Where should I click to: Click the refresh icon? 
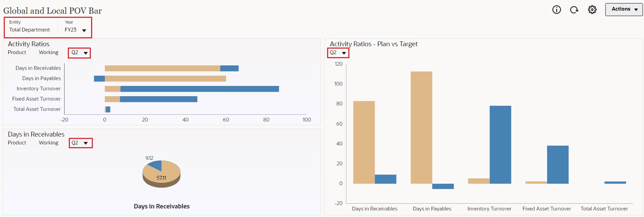[x=574, y=10]
